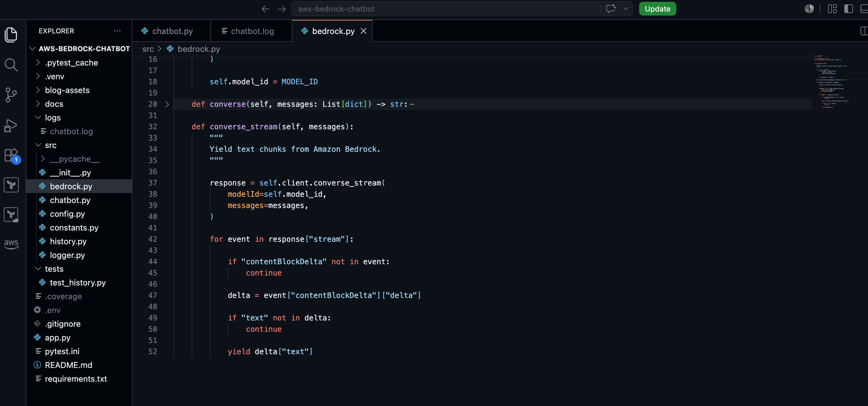Click the navigate back arrow

coord(266,9)
